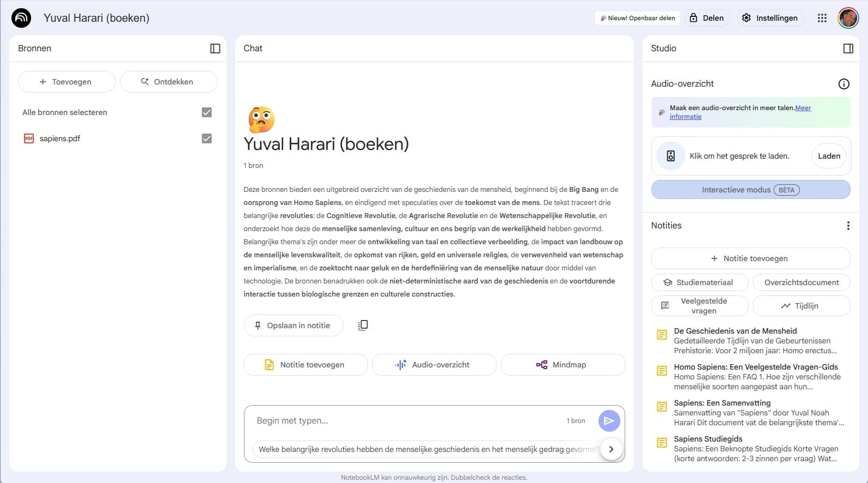Screen dimensions: 868x483
Task: Click the send message arrow
Action: [609, 421]
